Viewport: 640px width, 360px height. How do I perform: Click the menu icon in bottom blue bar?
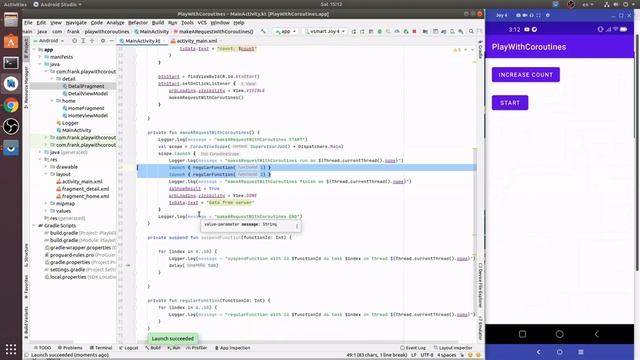[x=581, y=352]
